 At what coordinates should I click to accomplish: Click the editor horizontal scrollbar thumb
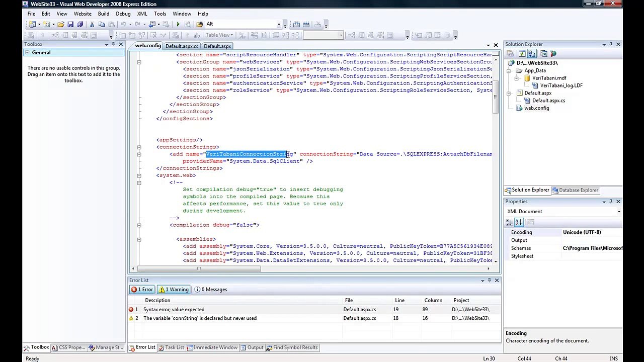[x=199, y=268]
